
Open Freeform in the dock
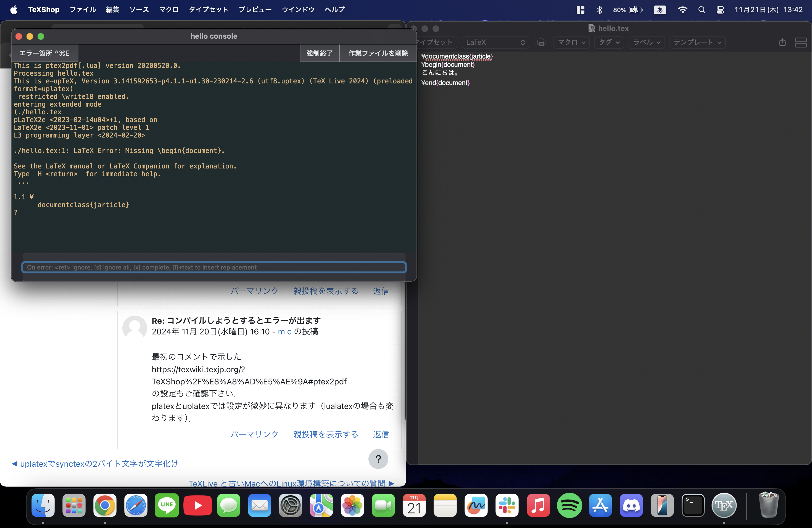[476, 505]
